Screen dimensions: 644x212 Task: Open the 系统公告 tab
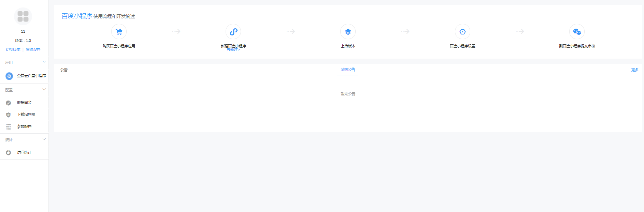coord(348,70)
